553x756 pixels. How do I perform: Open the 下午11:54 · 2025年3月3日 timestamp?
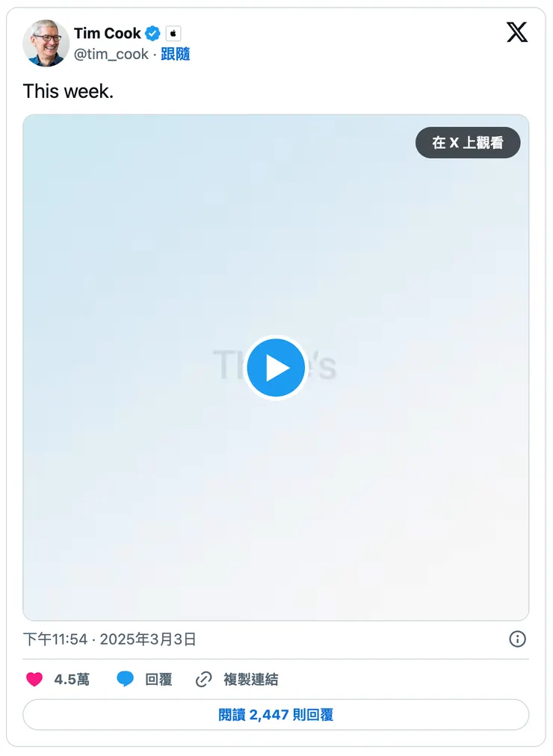click(109, 639)
